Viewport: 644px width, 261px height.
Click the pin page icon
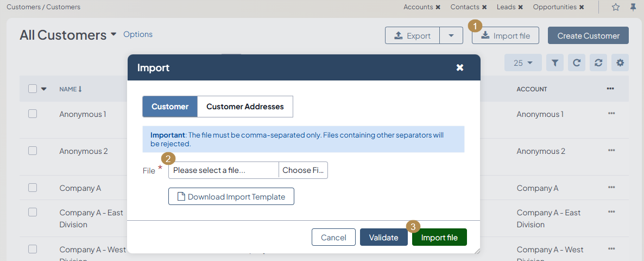pos(633,7)
